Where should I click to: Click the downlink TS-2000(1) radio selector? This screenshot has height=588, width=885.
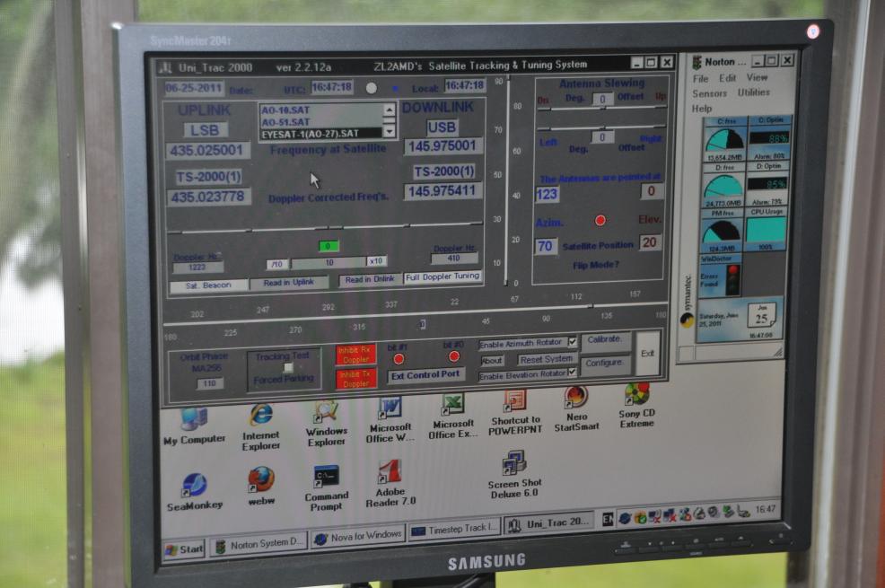click(443, 171)
